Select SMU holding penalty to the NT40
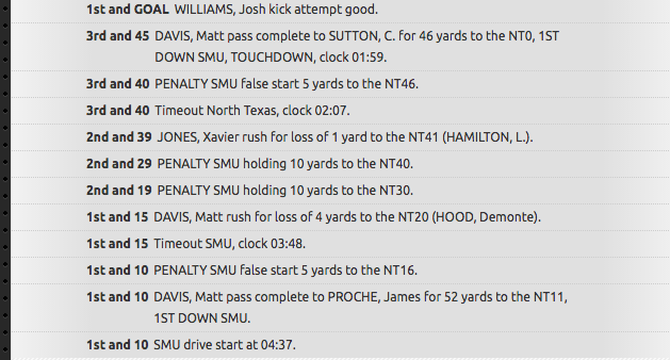The image size is (670, 360). pyautogui.click(x=285, y=164)
